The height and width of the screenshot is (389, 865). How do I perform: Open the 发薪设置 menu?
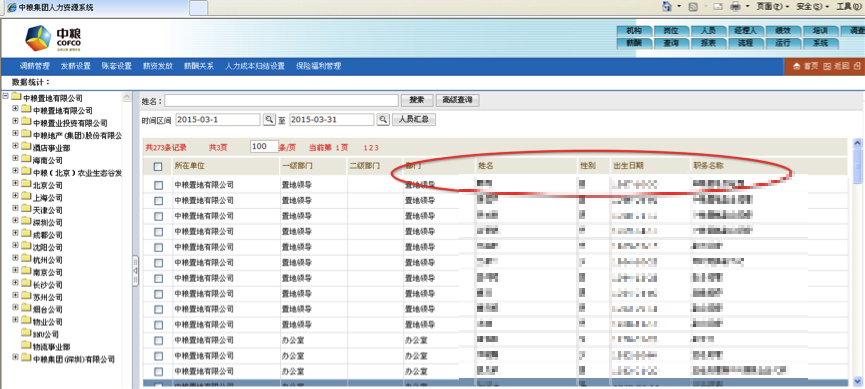[76, 66]
